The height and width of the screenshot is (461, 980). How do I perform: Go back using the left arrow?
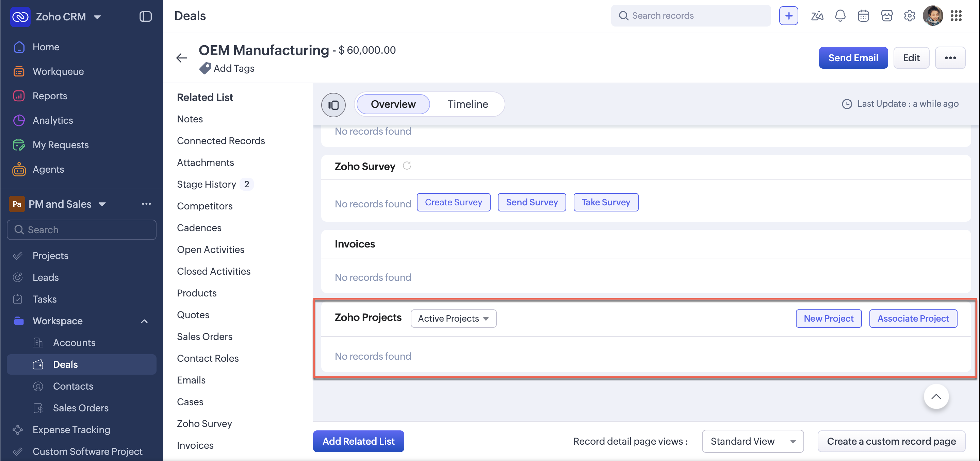(x=181, y=58)
